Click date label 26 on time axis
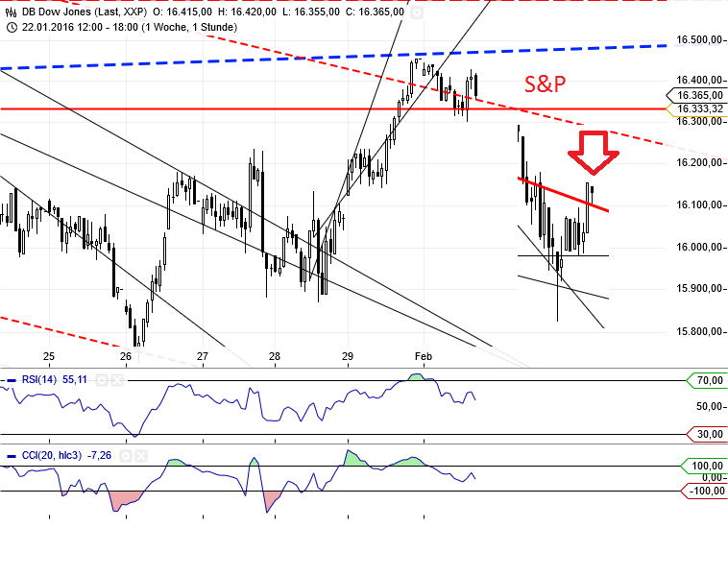This screenshot has width=728, height=576. [126, 356]
